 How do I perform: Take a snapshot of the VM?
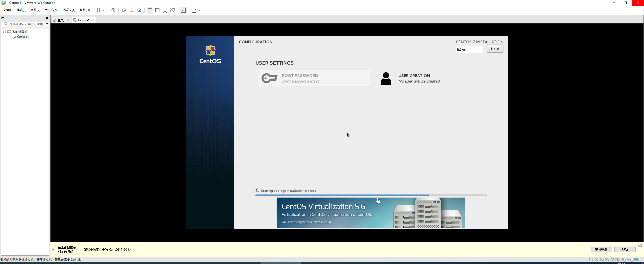click(x=124, y=10)
